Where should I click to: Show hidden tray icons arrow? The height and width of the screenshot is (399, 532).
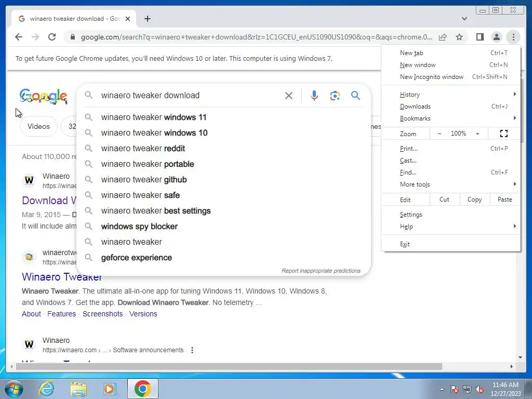pyautogui.click(x=442, y=390)
